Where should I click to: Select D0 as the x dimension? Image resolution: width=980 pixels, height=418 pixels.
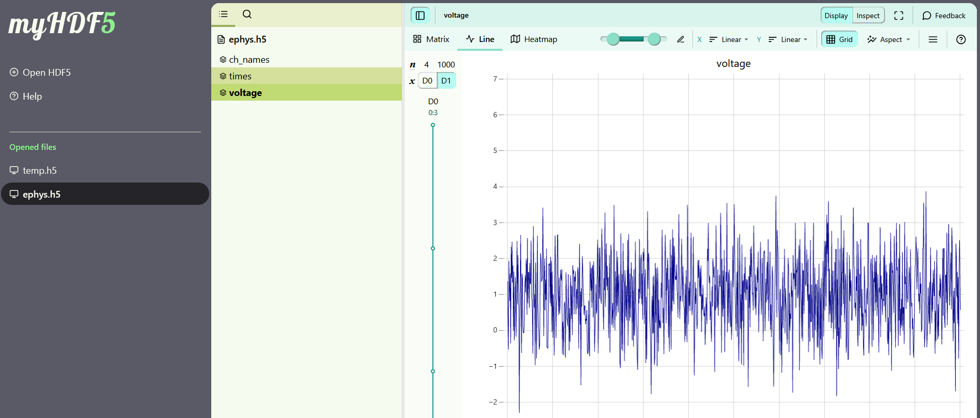(x=427, y=81)
